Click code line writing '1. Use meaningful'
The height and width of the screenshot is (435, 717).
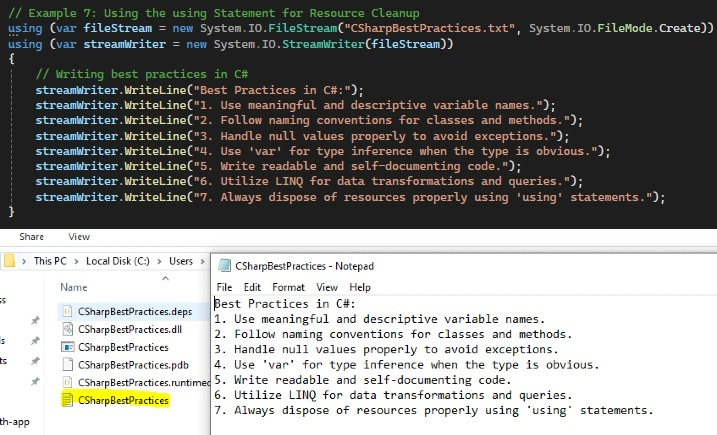[295, 105]
